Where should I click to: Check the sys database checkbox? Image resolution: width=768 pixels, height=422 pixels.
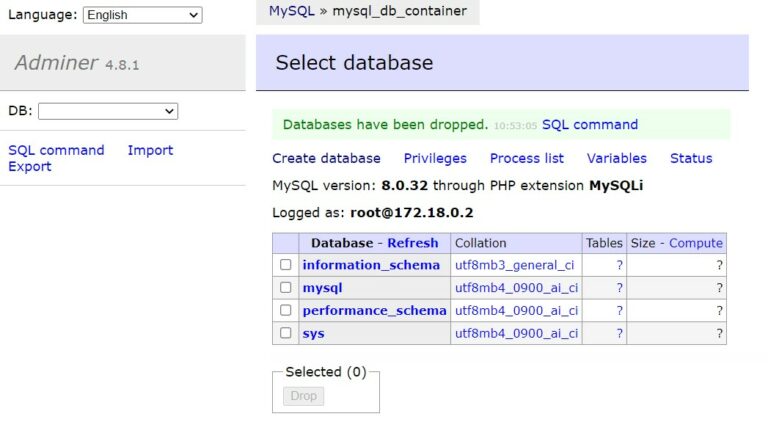(286, 333)
